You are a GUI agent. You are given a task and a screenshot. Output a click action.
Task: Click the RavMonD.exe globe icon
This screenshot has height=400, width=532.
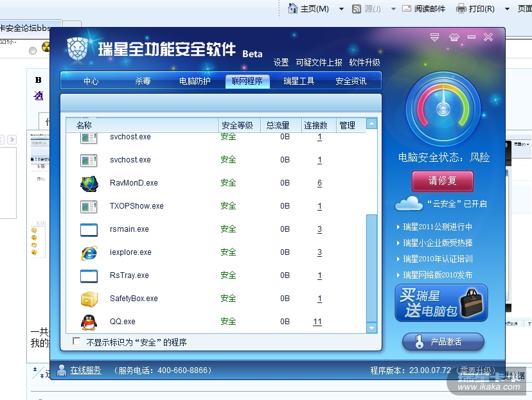pyautogui.click(x=89, y=184)
